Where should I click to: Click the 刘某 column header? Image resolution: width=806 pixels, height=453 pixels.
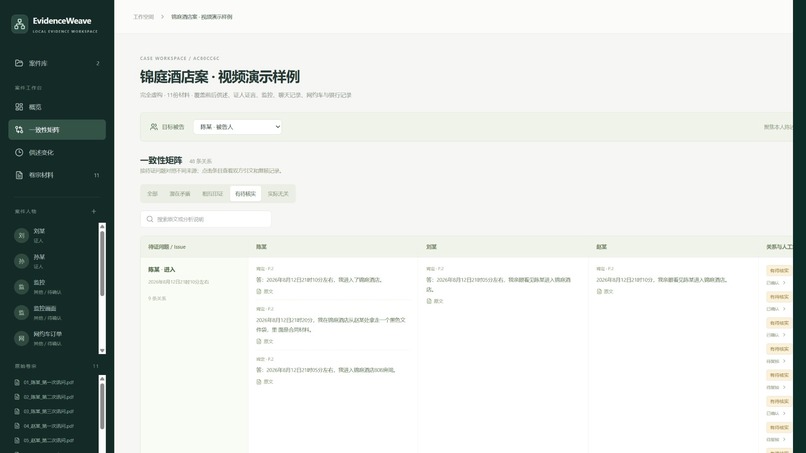click(431, 247)
